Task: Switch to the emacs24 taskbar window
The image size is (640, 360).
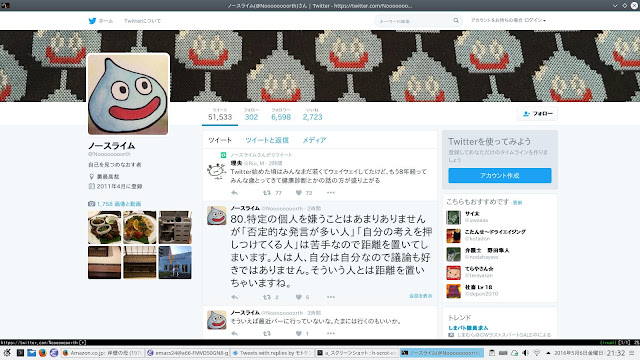Action: (187, 353)
